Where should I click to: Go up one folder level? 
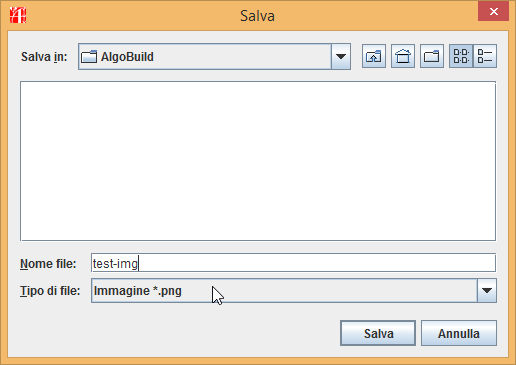coord(374,56)
